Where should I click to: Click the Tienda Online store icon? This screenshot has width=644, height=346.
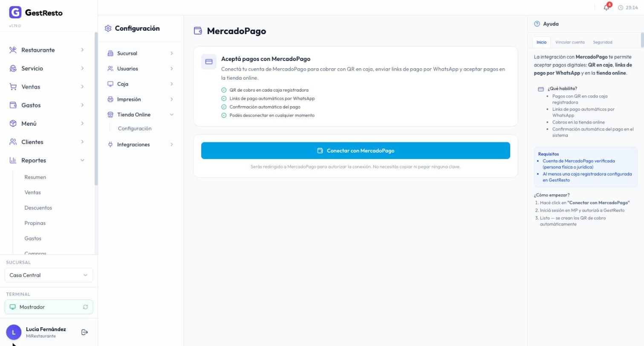(110, 115)
